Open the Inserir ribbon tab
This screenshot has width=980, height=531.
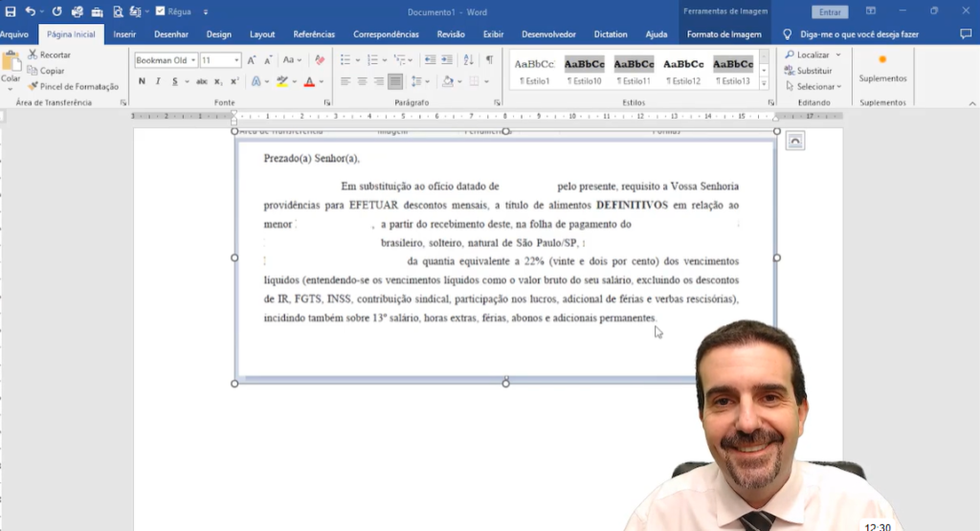pos(124,34)
